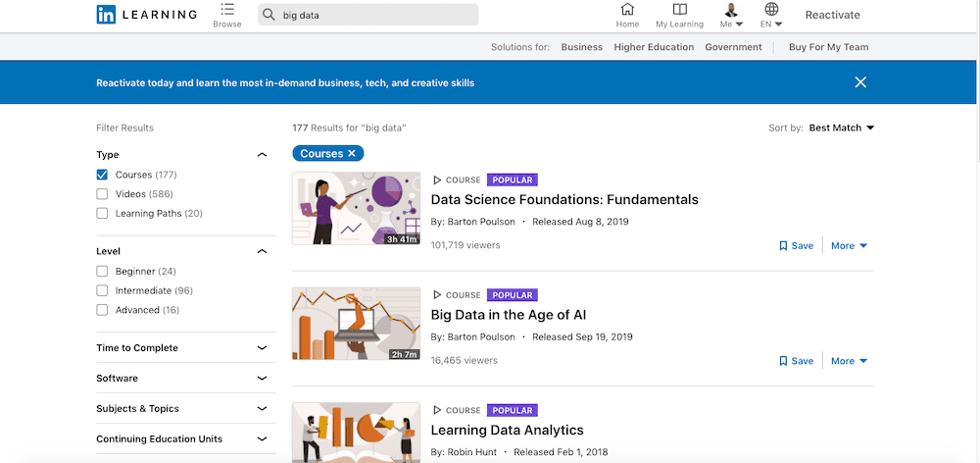
Task: Open Big Data in the Age of AI title
Action: click(508, 315)
